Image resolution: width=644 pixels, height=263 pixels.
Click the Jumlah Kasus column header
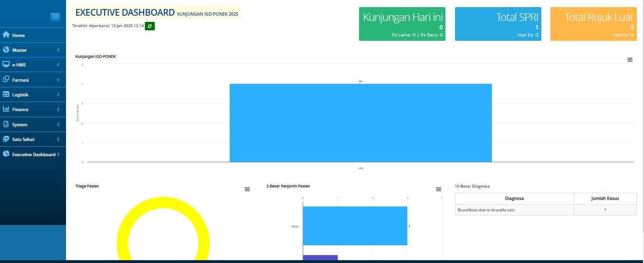pos(605,198)
